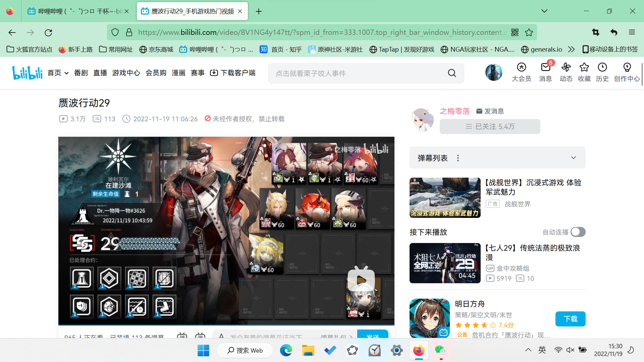
Task: Click the tracking protection shield icon
Action: click(x=115, y=32)
